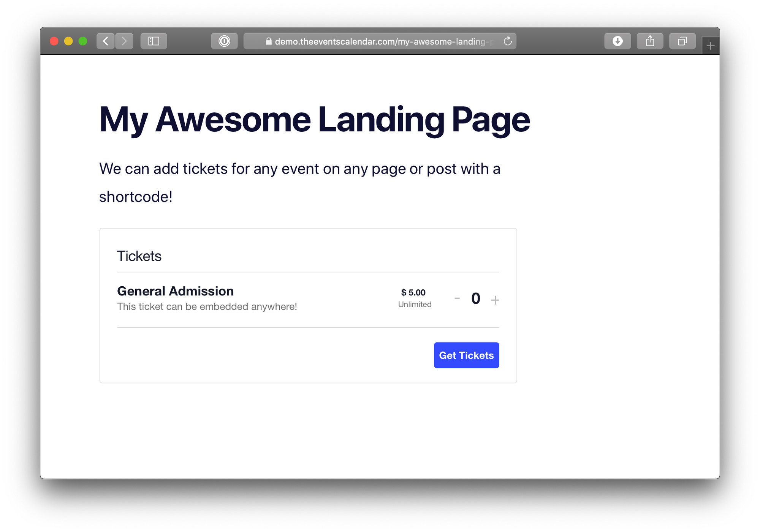Image resolution: width=760 pixels, height=532 pixels.
Task: Open the Downloads list in Safari
Action: click(617, 41)
